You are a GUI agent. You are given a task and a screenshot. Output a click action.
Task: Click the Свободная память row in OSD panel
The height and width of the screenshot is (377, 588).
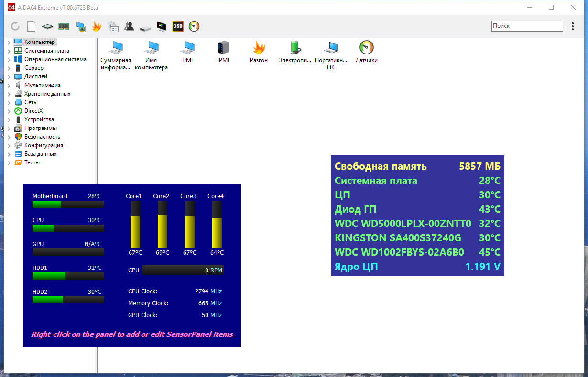pos(417,166)
